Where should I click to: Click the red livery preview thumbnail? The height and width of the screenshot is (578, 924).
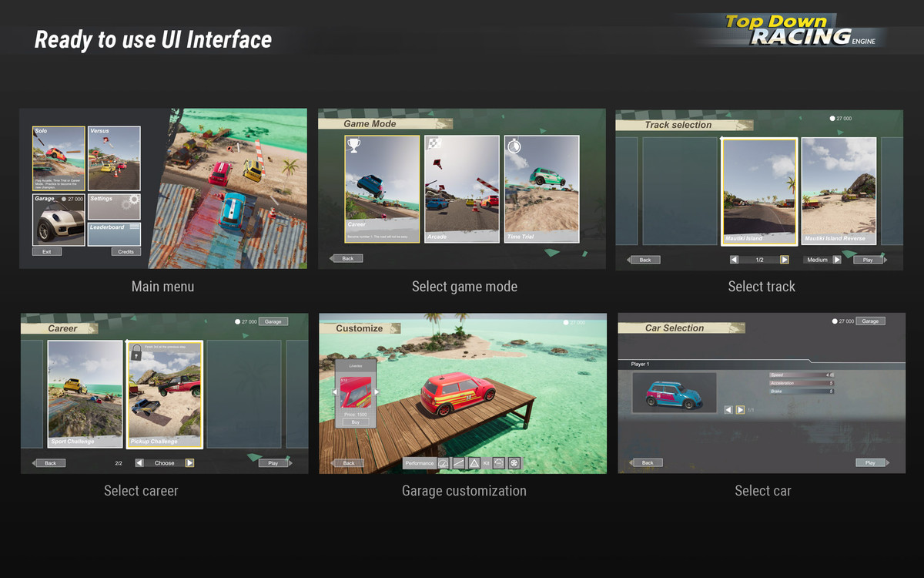(356, 392)
